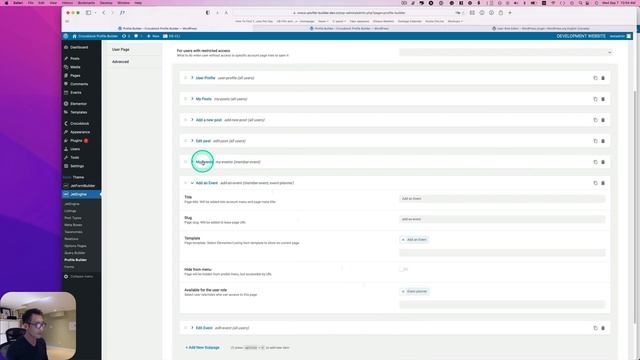The height and width of the screenshot is (360, 640).
Task: Duplicate the User Profile subpage
Action: pos(595,78)
